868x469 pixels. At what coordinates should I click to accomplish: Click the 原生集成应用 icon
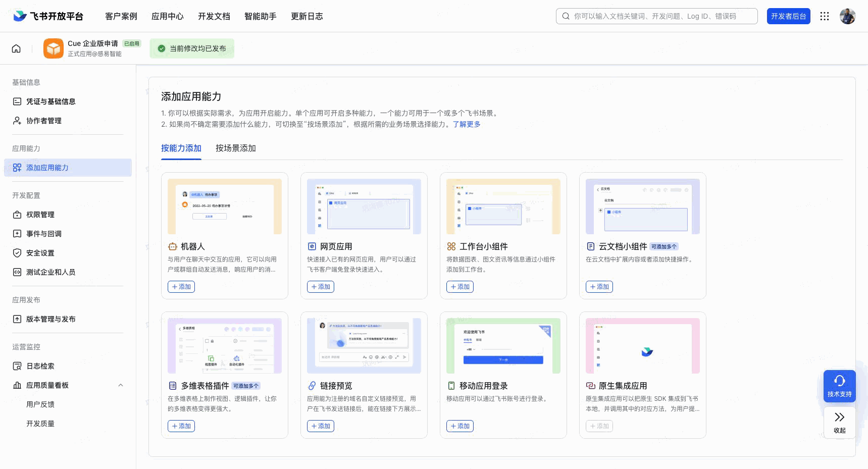[591, 386]
